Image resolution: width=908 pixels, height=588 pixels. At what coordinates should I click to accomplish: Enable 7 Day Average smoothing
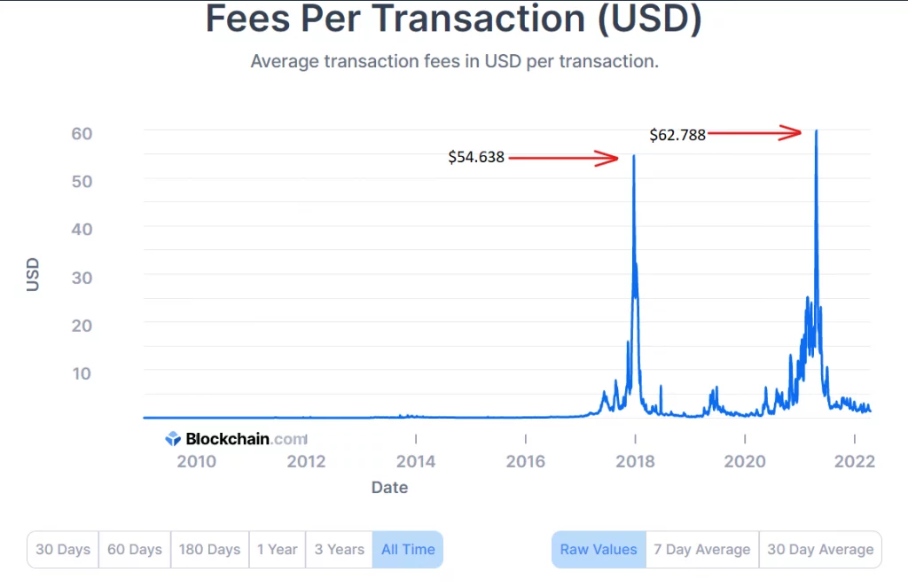pos(702,549)
